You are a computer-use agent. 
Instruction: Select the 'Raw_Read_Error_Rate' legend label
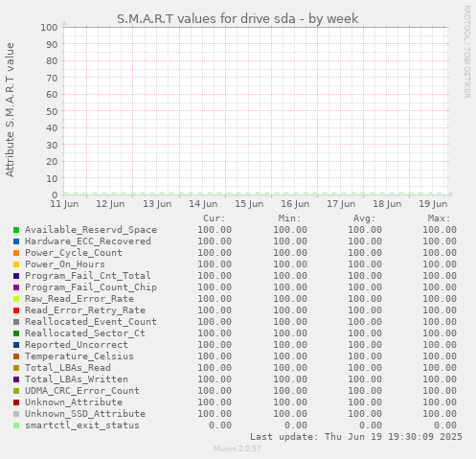[x=79, y=299]
